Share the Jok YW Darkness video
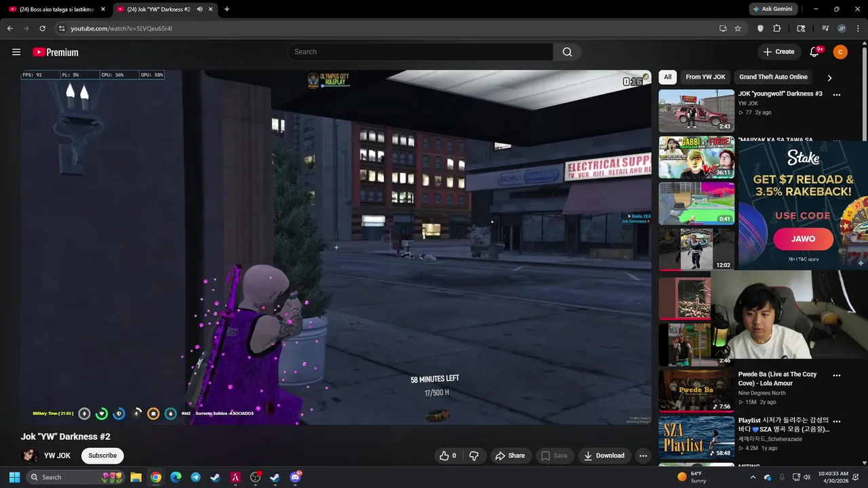Image resolution: width=868 pixels, height=488 pixels. [x=510, y=455]
